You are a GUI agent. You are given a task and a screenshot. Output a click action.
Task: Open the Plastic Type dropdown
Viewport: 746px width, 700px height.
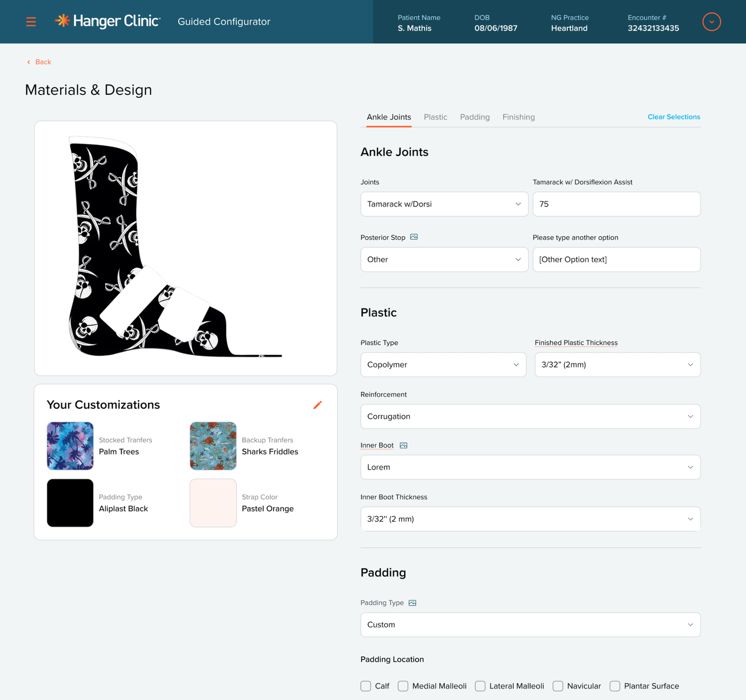tap(443, 364)
